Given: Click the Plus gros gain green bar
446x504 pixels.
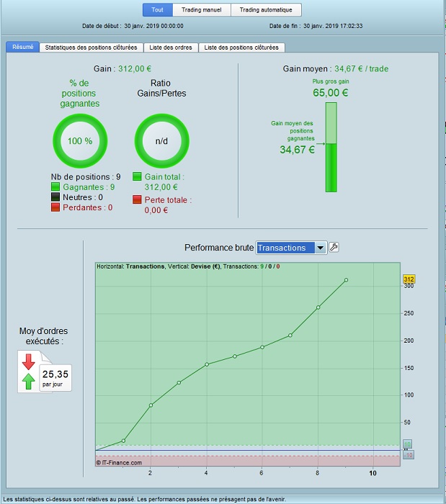Looking at the screenshot, I should 331,147.
